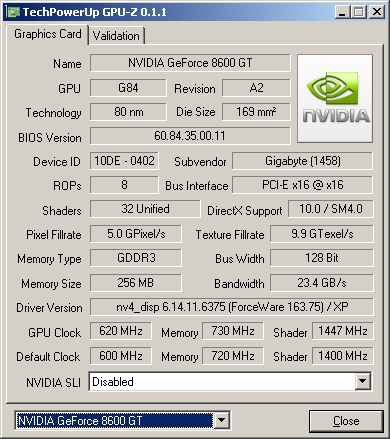Screen dimensions: 390x439
Task: Click Bus Interface value PCI-E x16 @ x16
Action: (x=302, y=185)
